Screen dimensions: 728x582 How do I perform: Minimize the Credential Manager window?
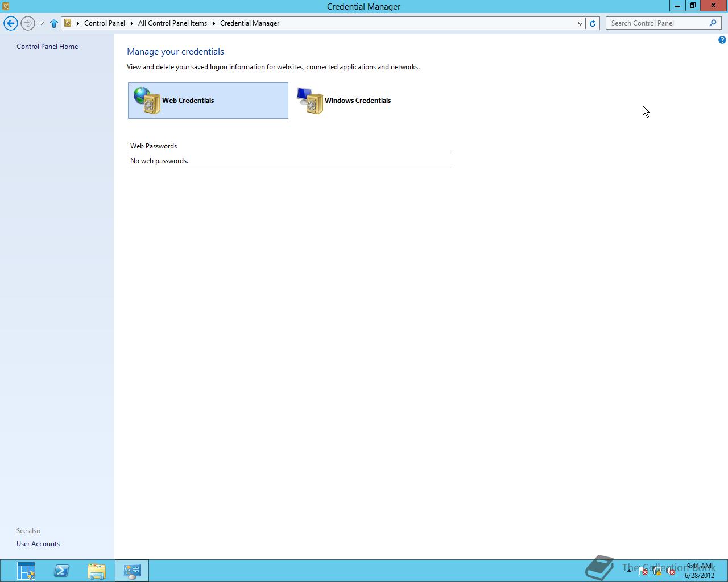click(677, 6)
